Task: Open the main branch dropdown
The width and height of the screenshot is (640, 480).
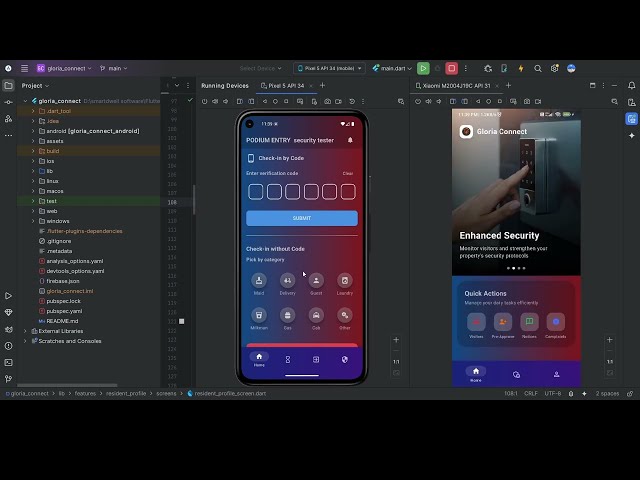Action: 114,68
